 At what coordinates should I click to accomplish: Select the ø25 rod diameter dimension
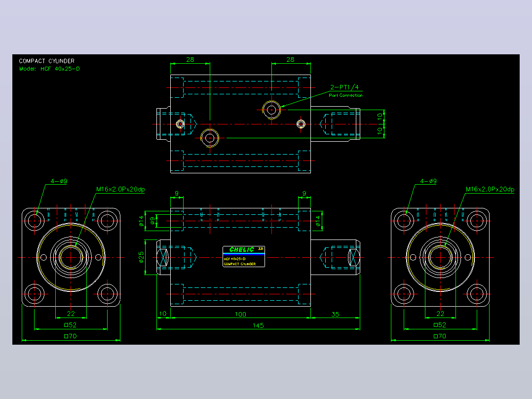point(141,257)
